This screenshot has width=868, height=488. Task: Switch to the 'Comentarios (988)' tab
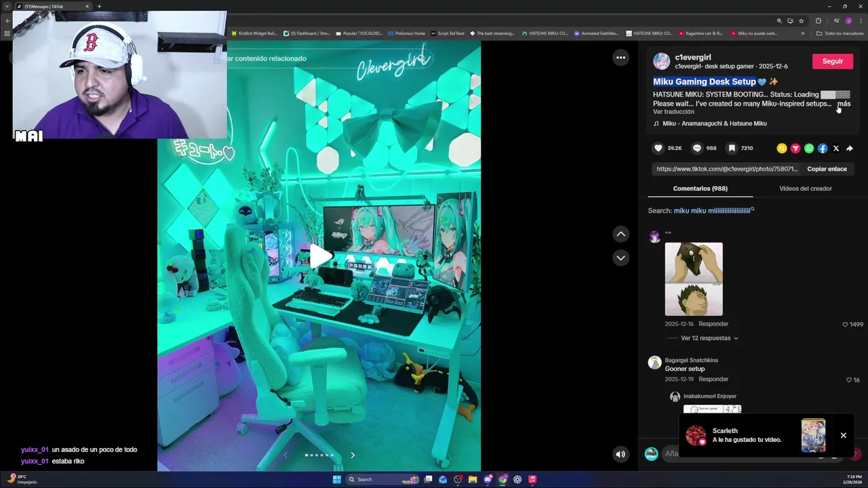pyautogui.click(x=700, y=188)
